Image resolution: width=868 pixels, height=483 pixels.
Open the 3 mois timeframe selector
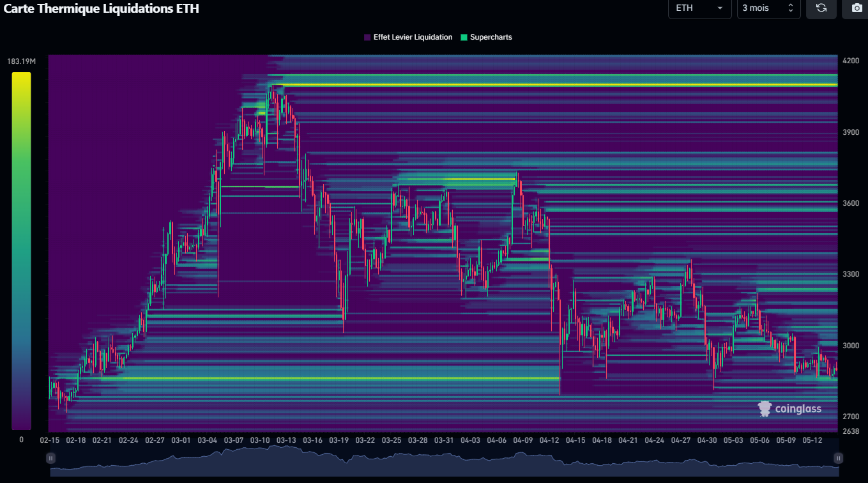pos(768,8)
